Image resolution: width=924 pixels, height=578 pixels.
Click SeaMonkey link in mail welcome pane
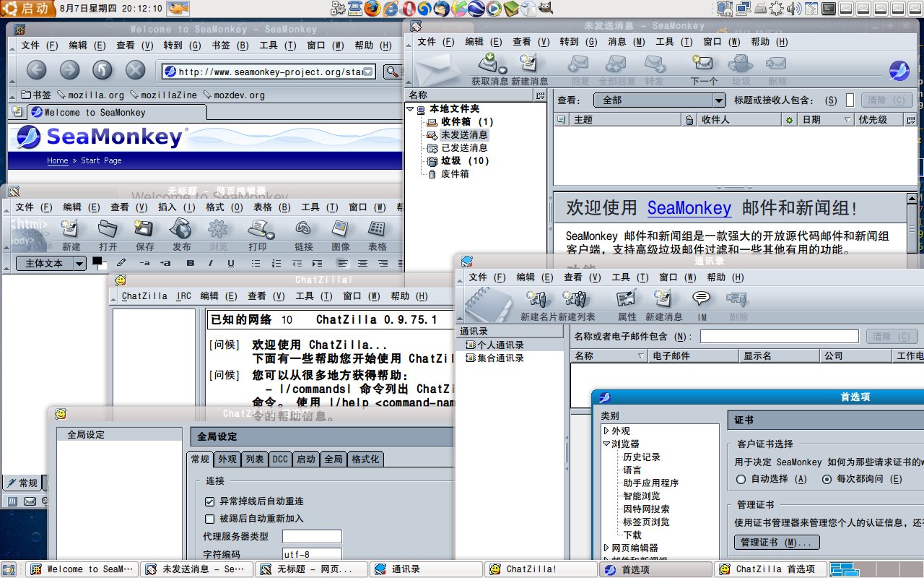[689, 209]
